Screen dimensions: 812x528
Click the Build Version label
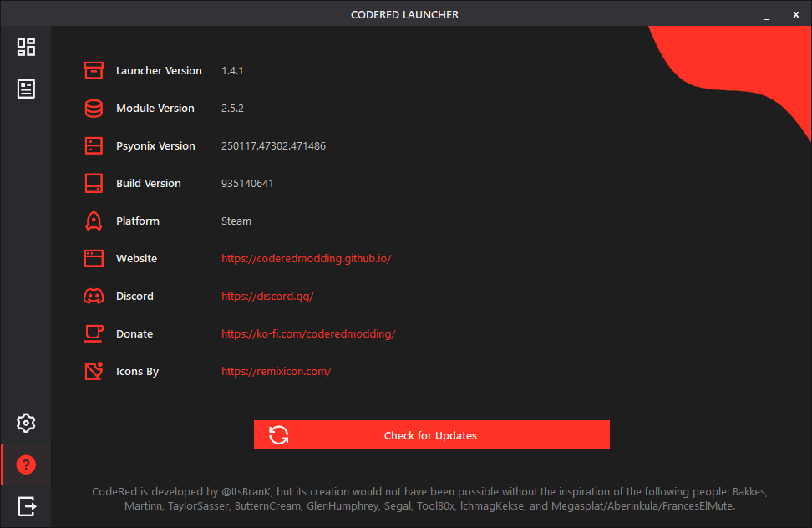click(x=148, y=183)
